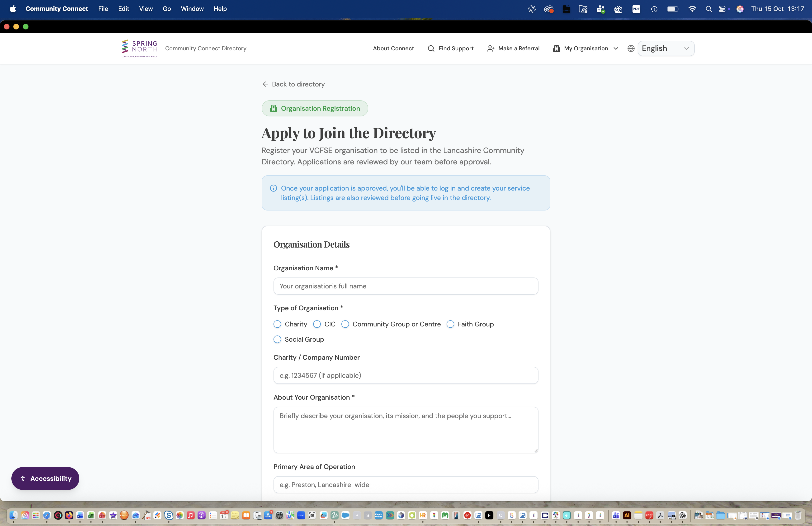This screenshot has width=812, height=526.
Task: Open Time Machine menu bar icon
Action: tap(654, 9)
